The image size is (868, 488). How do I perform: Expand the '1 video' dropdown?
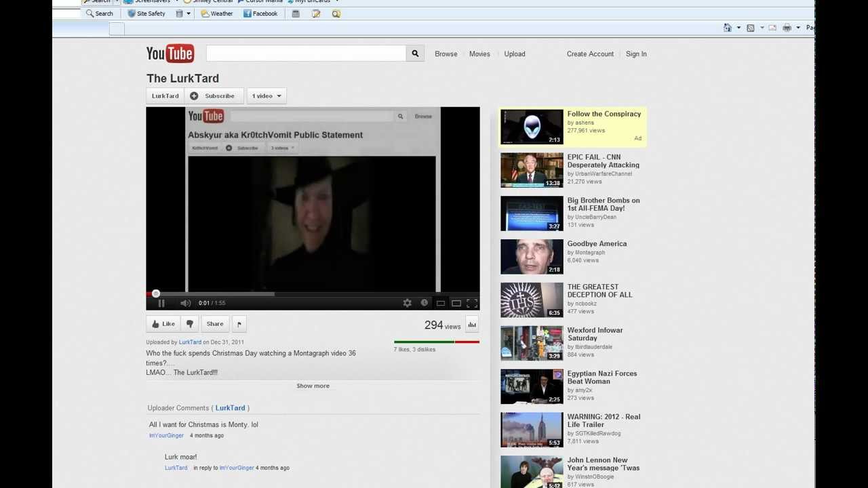[267, 96]
